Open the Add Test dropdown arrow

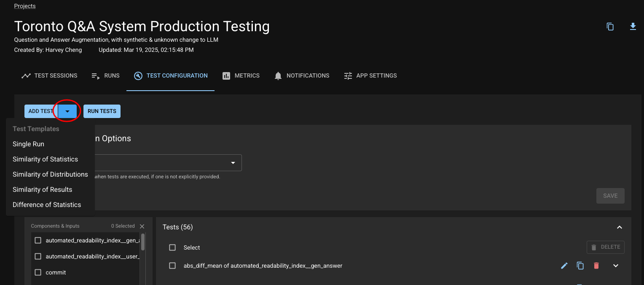67,111
